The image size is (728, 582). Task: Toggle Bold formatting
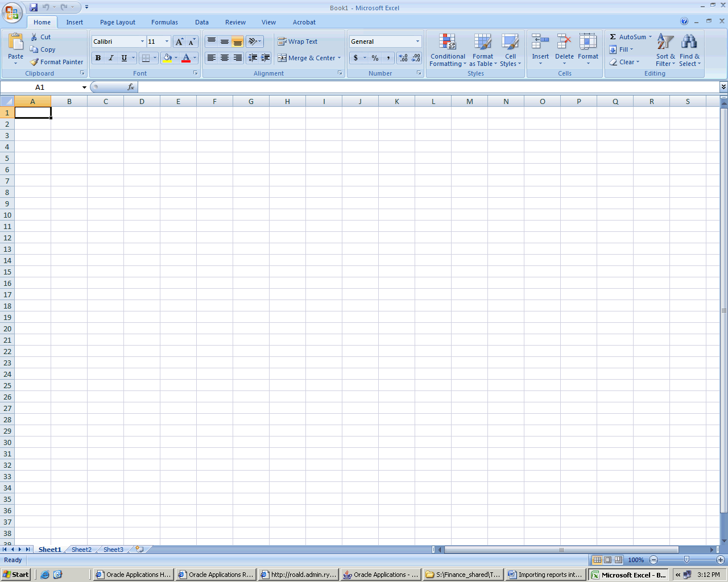point(98,58)
